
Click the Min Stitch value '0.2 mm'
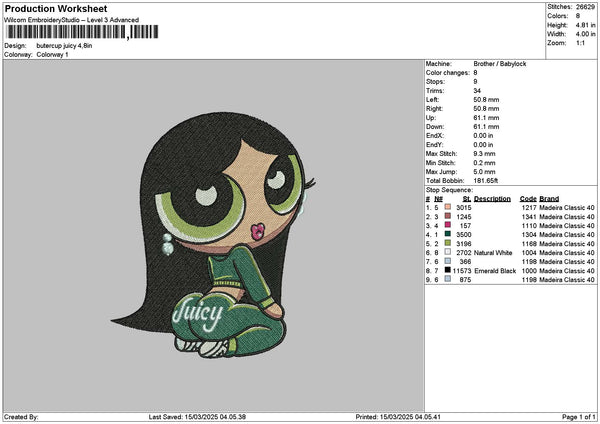tap(484, 163)
